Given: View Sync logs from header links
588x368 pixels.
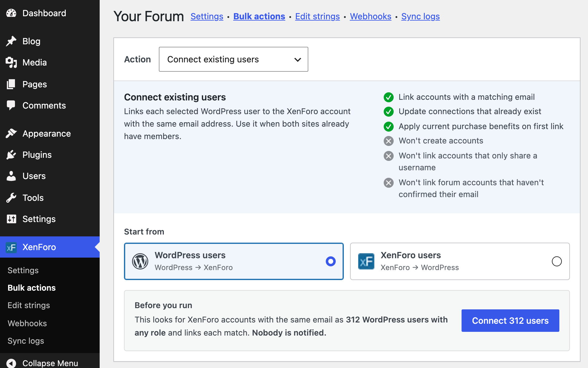Looking at the screenshot, I should (420, 16).
